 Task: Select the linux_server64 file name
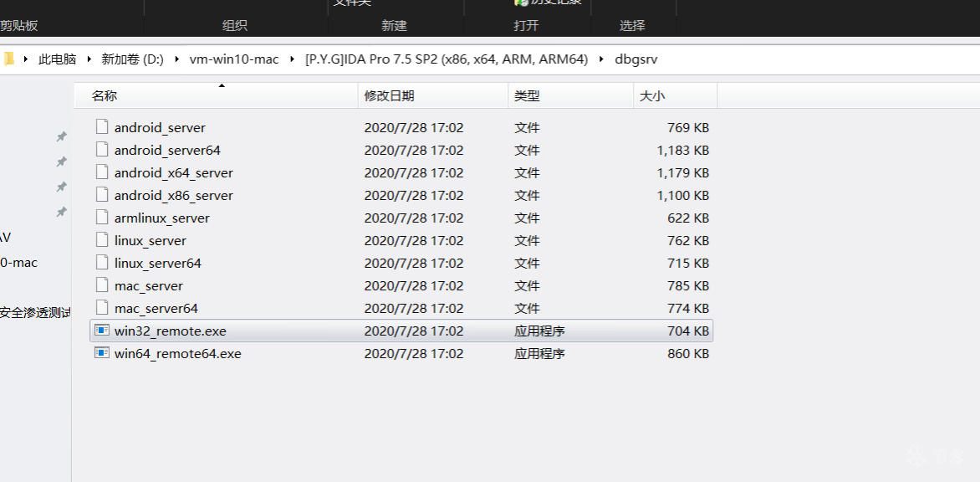coord(157,263)
